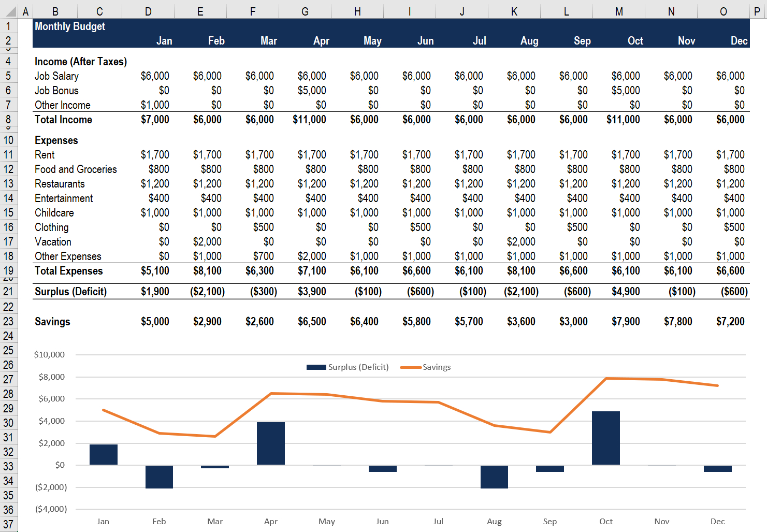The image size is (767, 532).
Task: Click the Monthly Budget title cell
Action: tap(69, 26)
